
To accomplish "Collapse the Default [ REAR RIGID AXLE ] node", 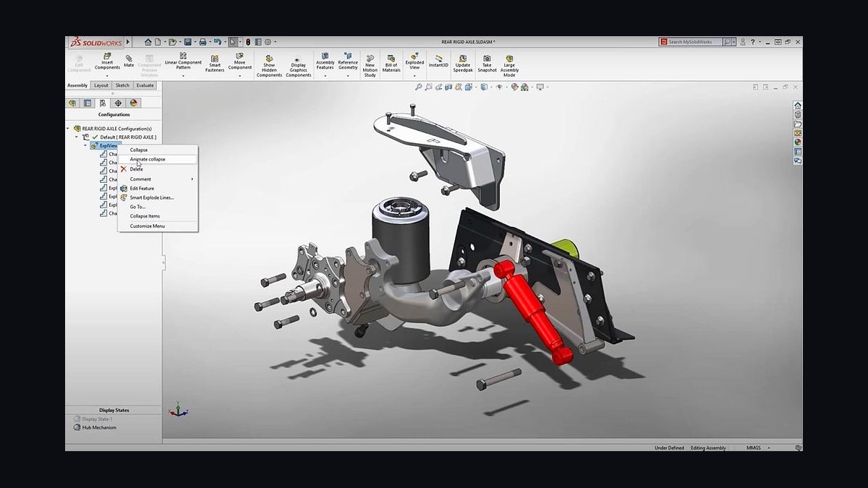I will pyautogui.click(x=77, y=137).
